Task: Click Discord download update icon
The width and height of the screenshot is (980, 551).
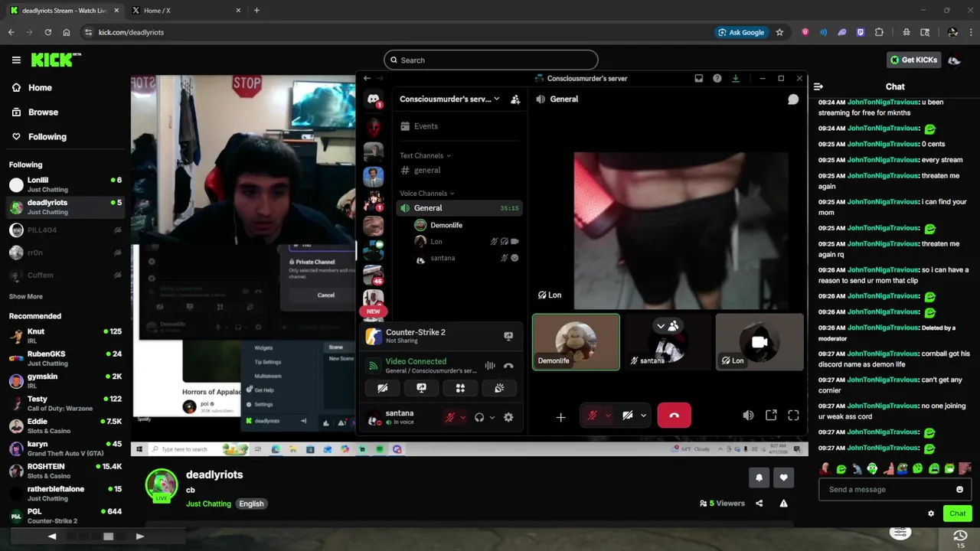Action: coord(735,78)
